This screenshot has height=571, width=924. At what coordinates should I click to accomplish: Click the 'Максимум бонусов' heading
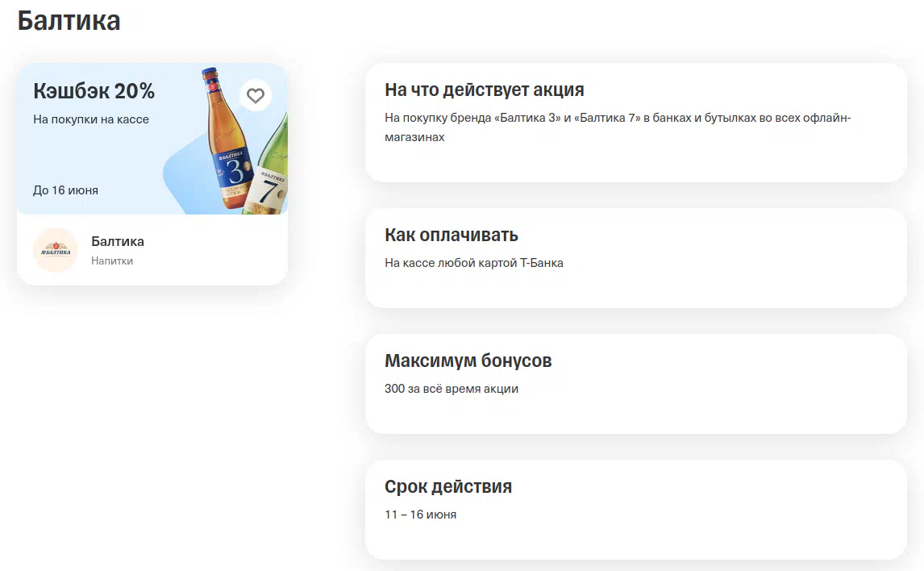pos(468,361)
